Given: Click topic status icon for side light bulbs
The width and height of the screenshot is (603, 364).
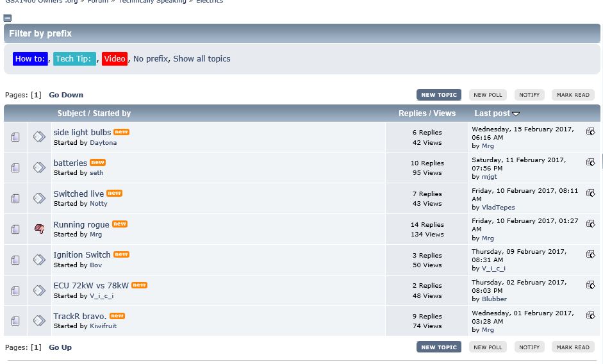Looking at the screenshot, I should 15,137.
